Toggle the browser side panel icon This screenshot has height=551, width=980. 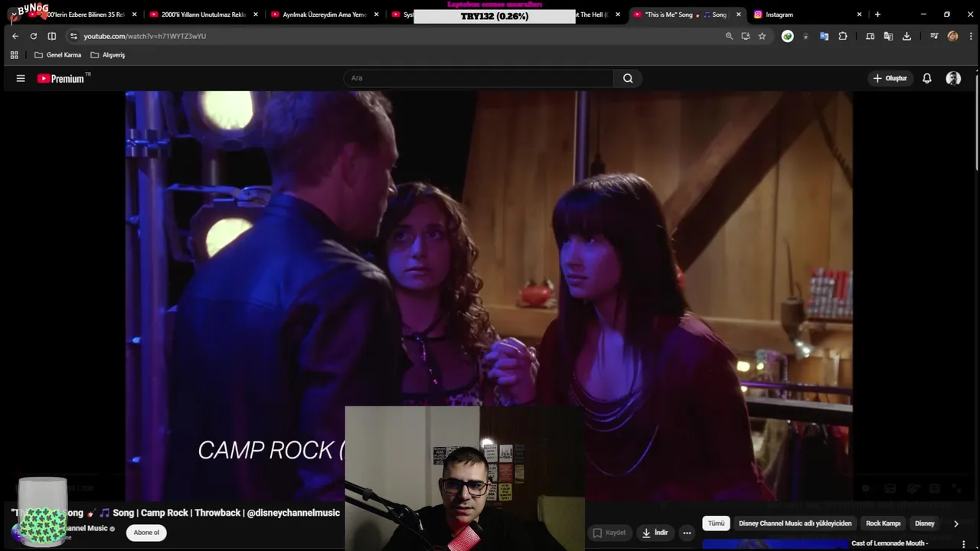click(51, 36)
